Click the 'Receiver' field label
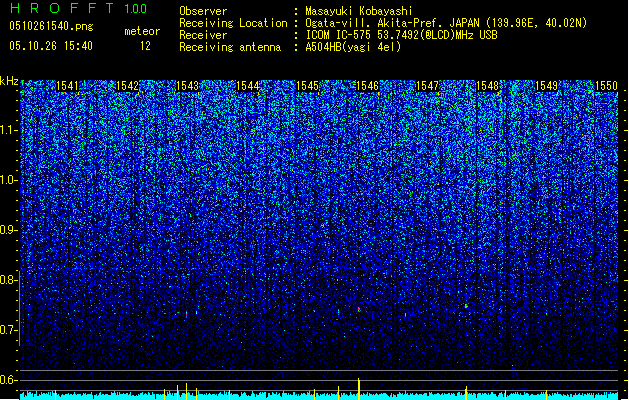Screen dimensions: 629x400 click(203, 35)
